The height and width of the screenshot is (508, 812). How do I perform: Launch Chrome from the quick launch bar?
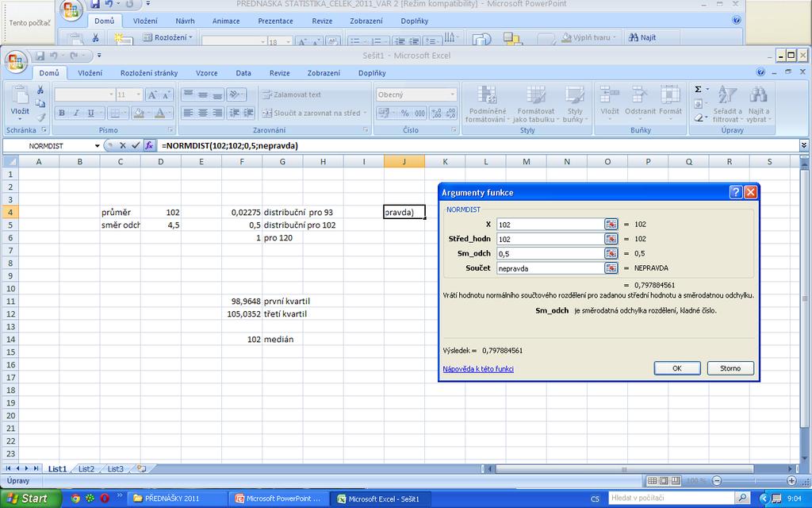click(75, 498)
